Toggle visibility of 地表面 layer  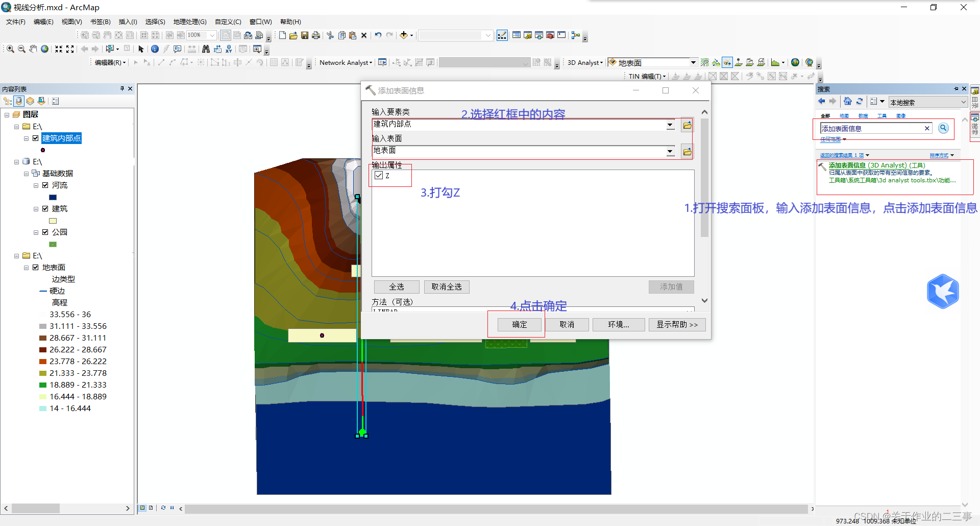tap(36, 267)
